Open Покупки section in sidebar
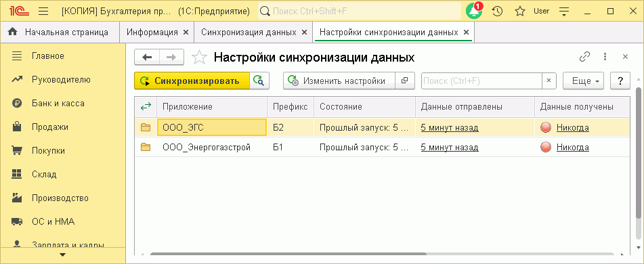644x264 pixels. [x=63, y=151]
